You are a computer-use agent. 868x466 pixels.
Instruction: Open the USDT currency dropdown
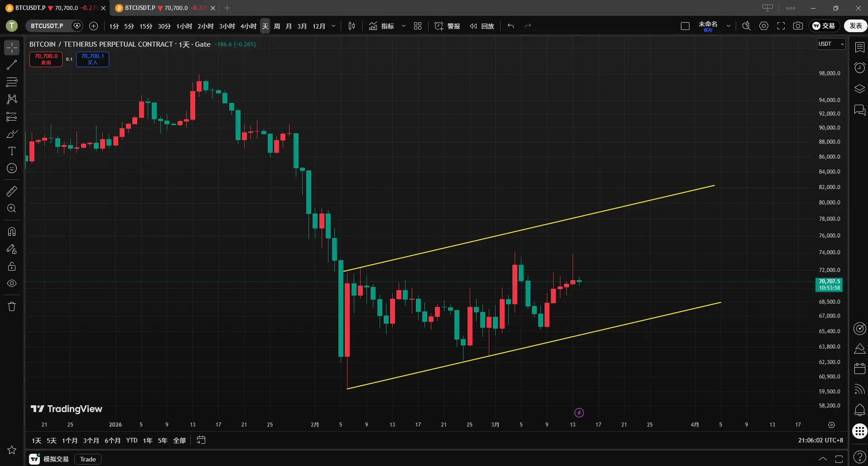[x=831, y=44]
